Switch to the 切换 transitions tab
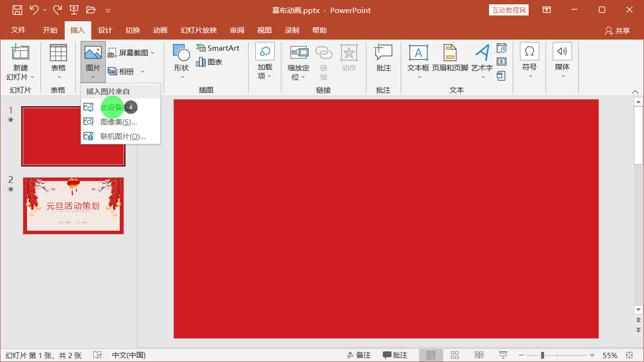Image resolution: width=644 pixels, height=362 pixels. [x=133, y=30]
